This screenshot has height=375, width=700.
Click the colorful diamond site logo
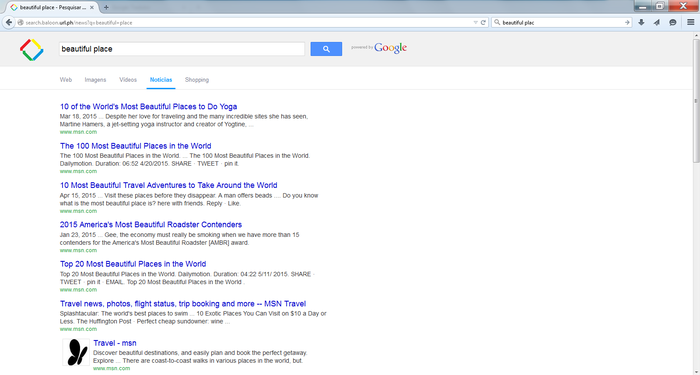[32, 50]
